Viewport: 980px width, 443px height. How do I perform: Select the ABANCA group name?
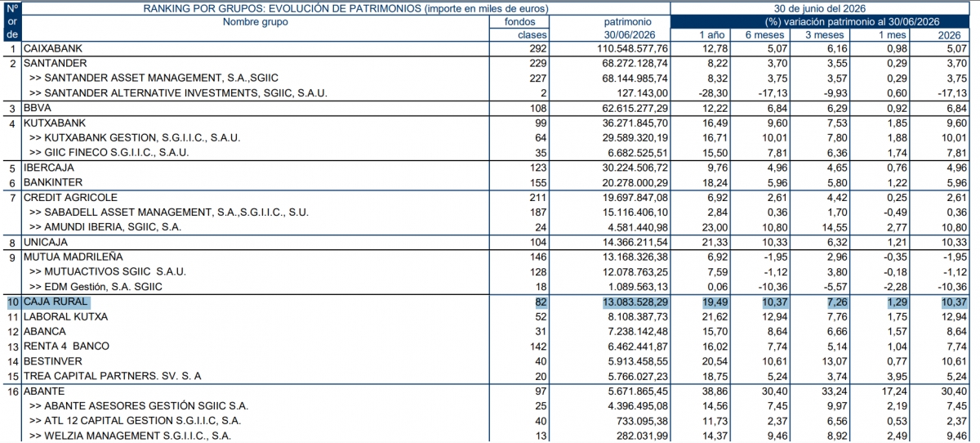pyautogui.click(x=46, y=332)
